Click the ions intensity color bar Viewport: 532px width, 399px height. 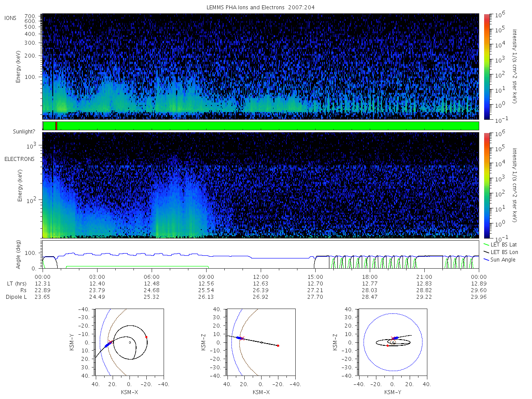pyautogui.click(x=486, y=66)
